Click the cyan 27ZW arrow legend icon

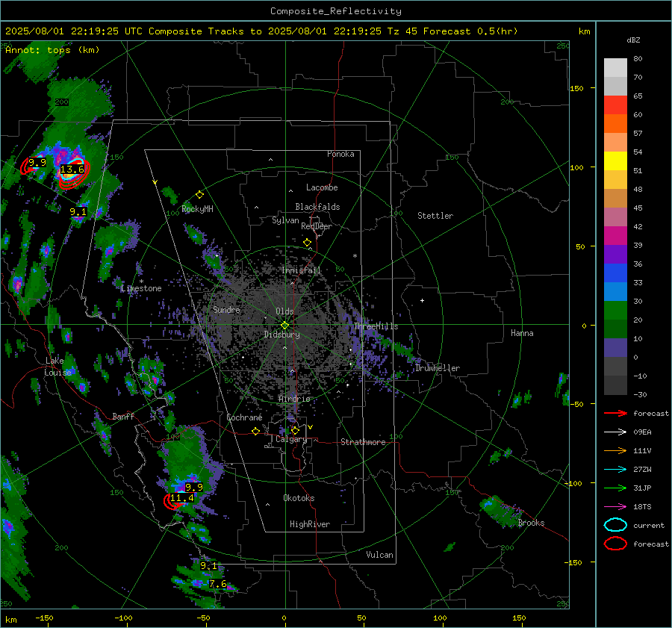click(615, 470)
